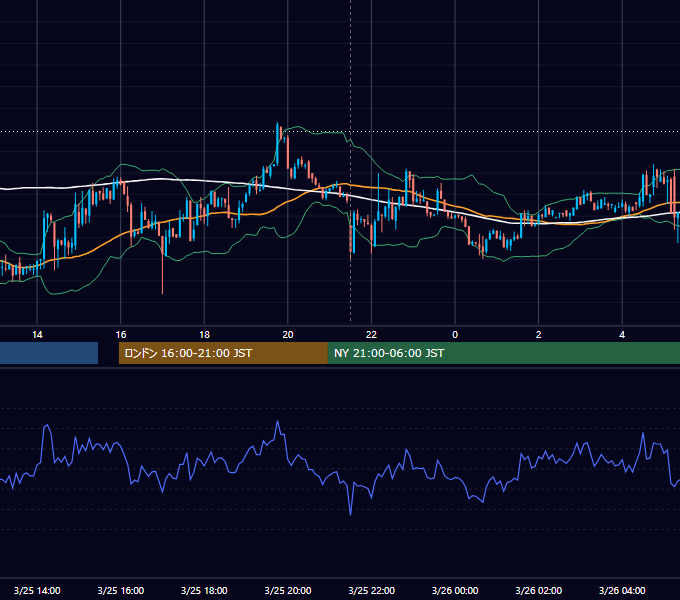Screen dimensions: 680x600
Task: Click the blue session bar left of ロンドン
Action: click(x=49, y=353)
